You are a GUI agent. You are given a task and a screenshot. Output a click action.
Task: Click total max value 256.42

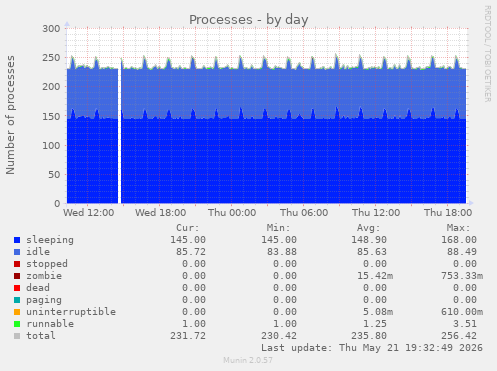[x=459, y=336]
